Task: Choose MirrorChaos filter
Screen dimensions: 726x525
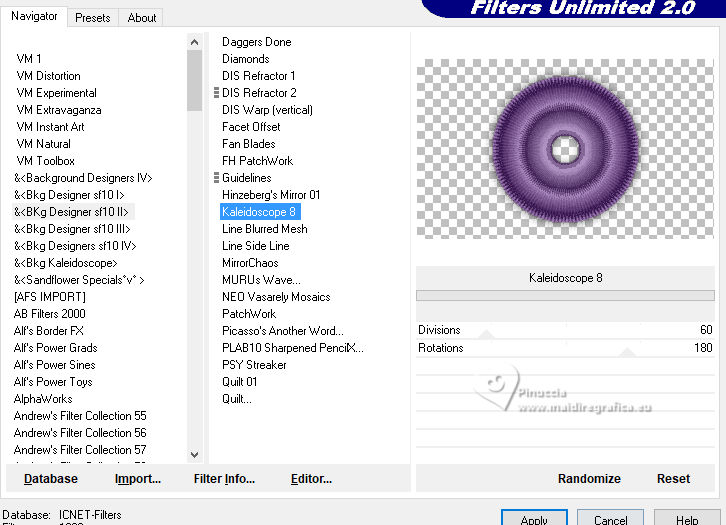Action: [250, 263]
